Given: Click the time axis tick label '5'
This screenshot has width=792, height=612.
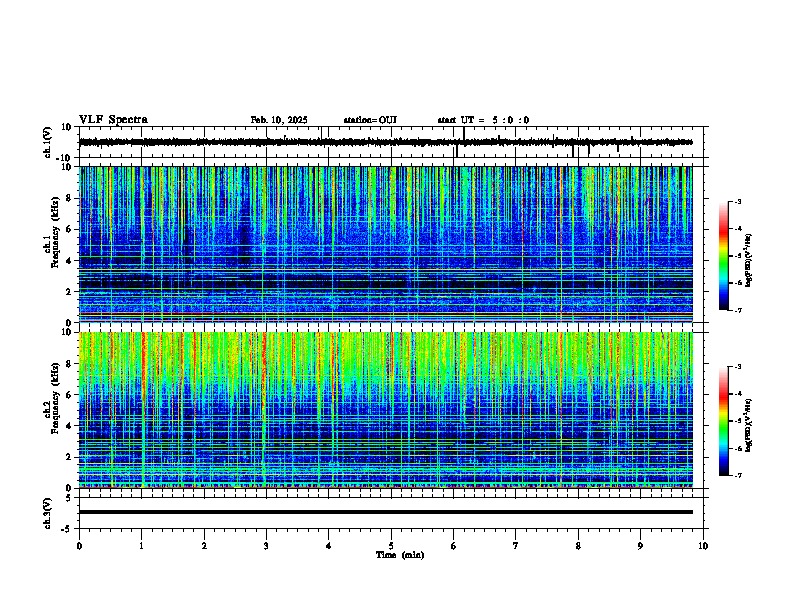Looking at the screenshot, I should [x=391, y=546].
